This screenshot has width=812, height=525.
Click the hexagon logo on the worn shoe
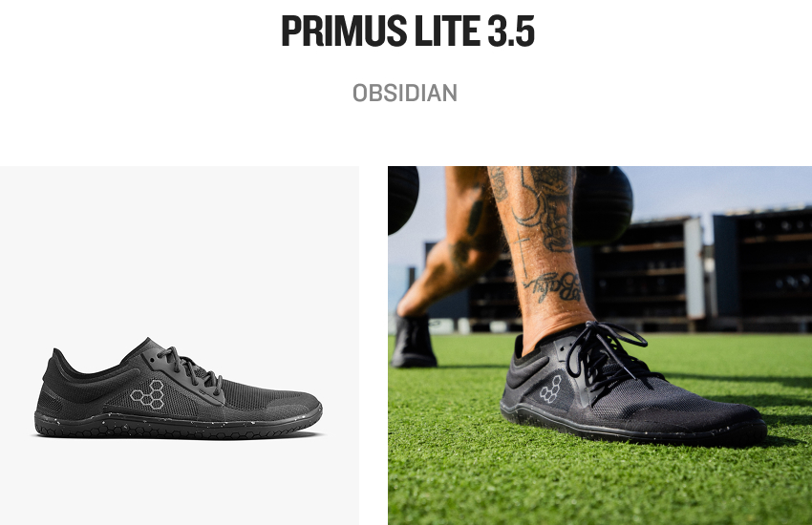(x=550, y=389)
